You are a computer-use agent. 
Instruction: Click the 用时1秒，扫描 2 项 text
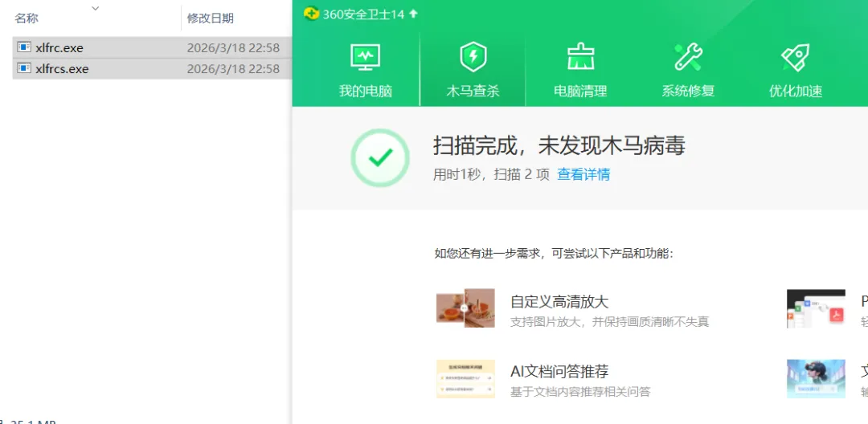491,175
